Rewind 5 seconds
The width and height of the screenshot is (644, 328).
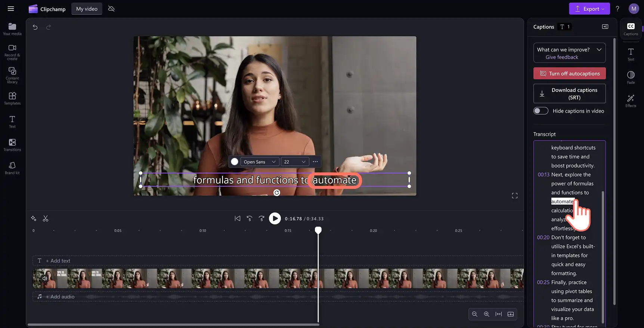tap(250, 218)
